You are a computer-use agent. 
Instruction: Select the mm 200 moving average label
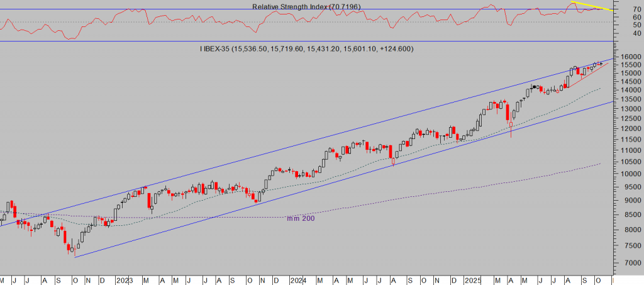pyautogui.click(x=301, y=218)
